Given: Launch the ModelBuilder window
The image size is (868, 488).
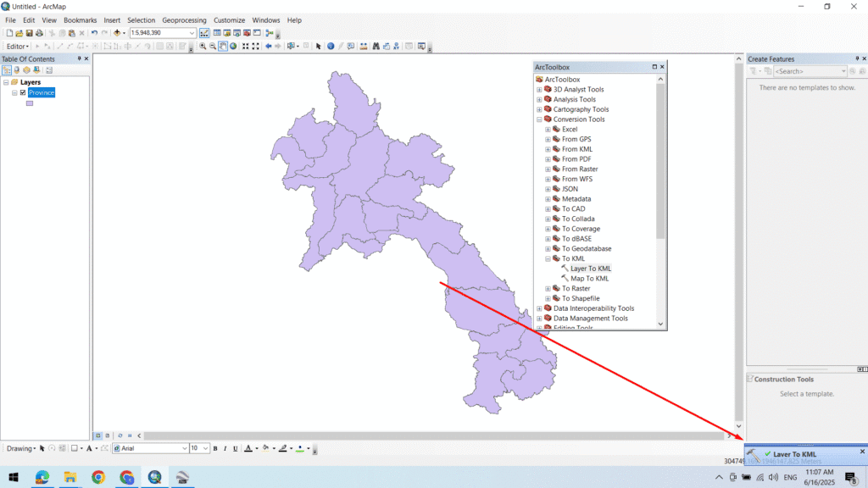Looking at the screenshot, I should click(270, 33).
